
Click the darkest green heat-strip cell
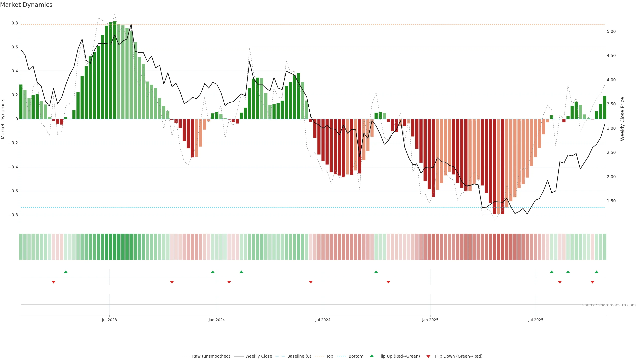point(115,247)
